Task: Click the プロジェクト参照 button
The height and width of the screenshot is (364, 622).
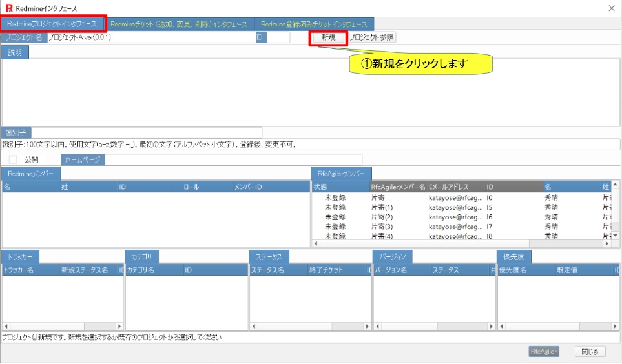Action: point(371,37)
